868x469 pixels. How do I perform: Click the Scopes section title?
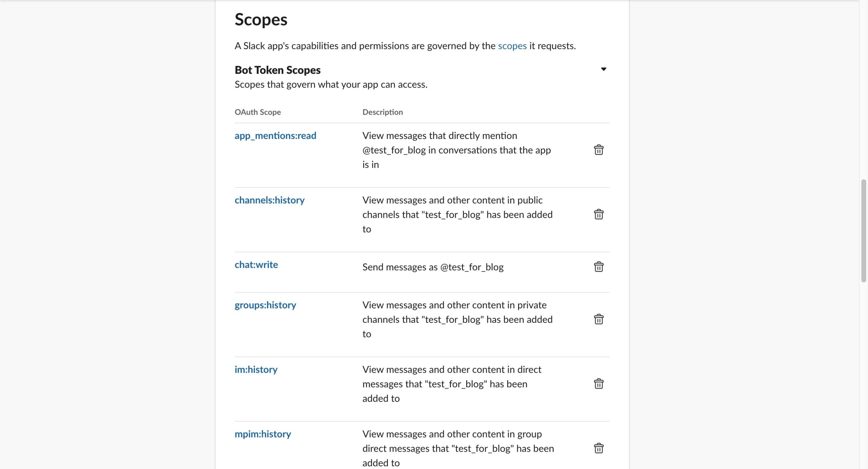point(261,19)
